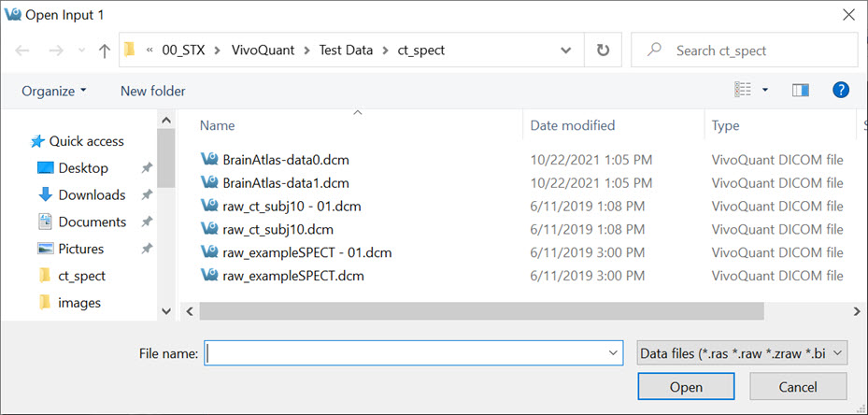Screen dimensions: 868x415
Task: Select the raw_exampleSPECT.dcm file
Action: tap(292, 276)
